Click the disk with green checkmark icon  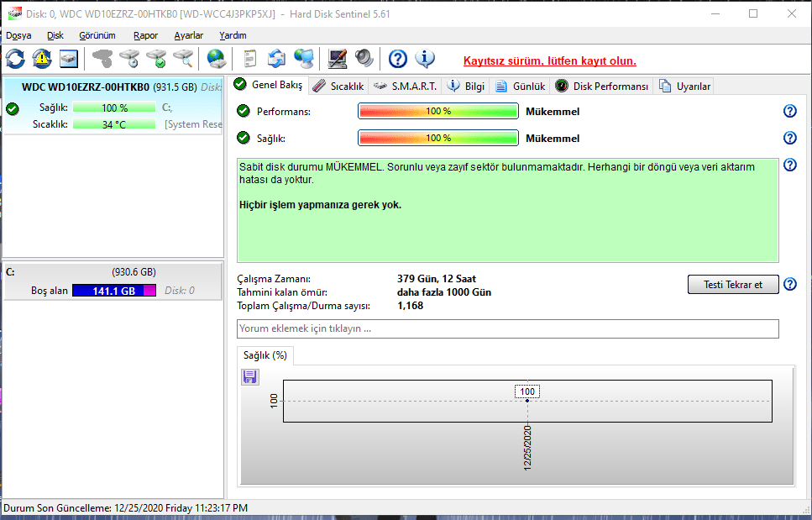(x=156, y=59)
